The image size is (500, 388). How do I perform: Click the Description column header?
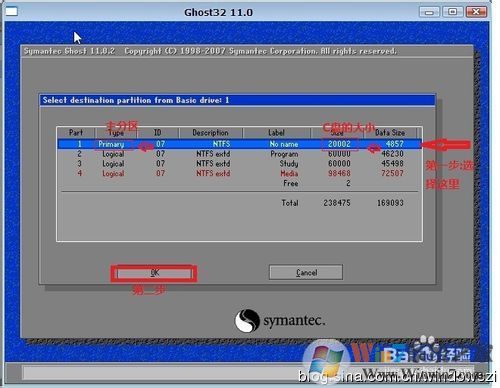211,133
